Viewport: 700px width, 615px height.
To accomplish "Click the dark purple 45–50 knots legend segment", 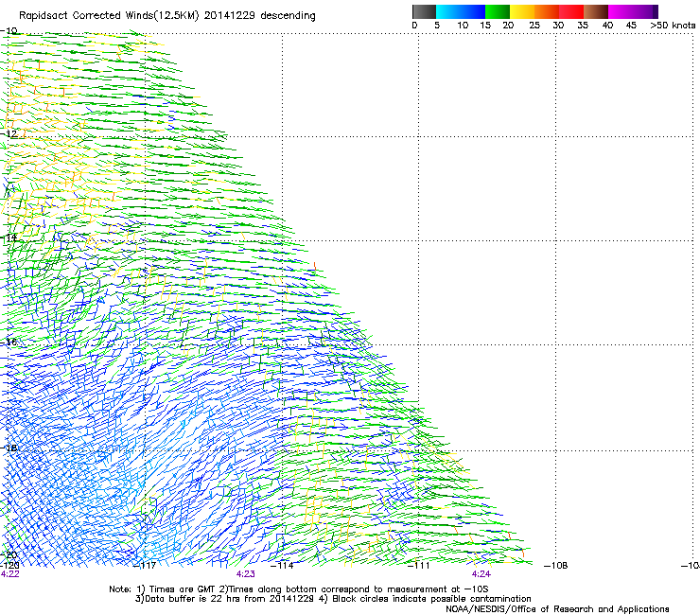I will pyautogui.click(x=645, y=11).
